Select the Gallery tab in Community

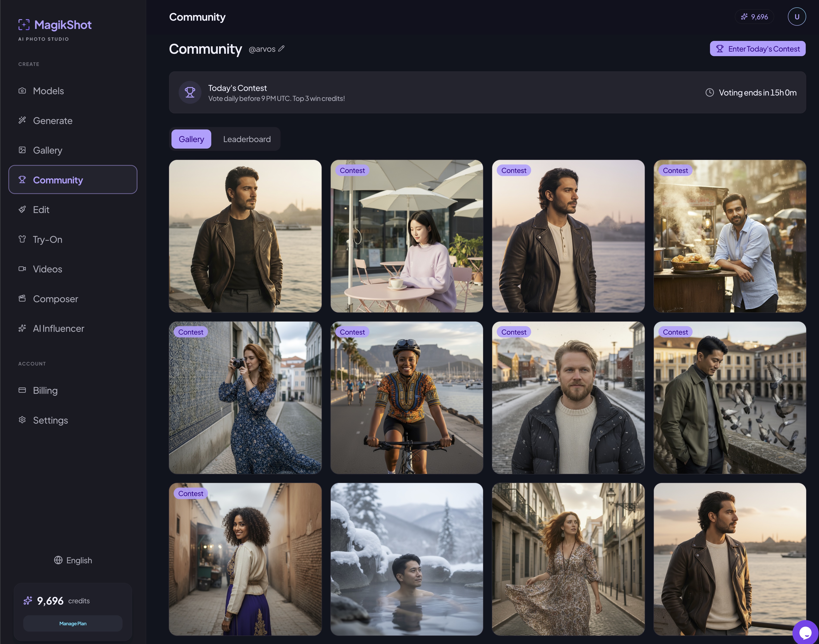[x=191, y=139]
